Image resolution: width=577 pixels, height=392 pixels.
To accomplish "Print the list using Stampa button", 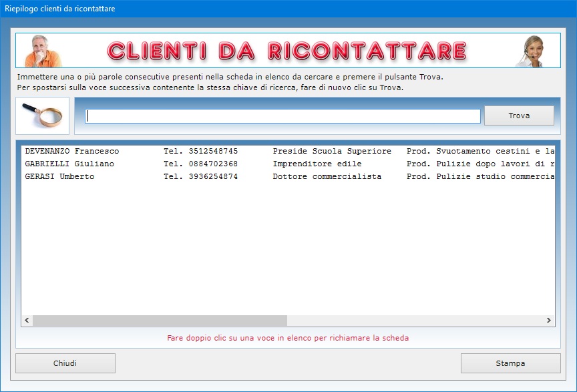I will (x=510, y=363).
